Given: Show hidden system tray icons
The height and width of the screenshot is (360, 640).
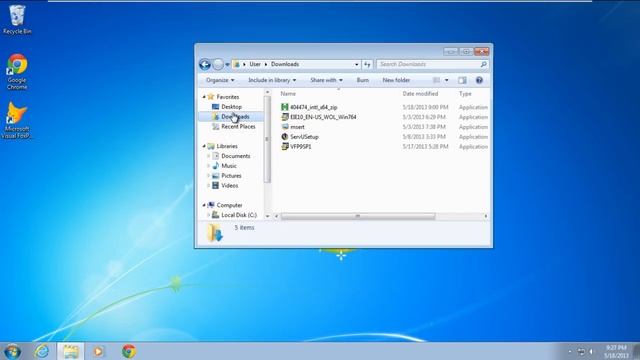Looking at the screenshot, I should pos(570,351).
